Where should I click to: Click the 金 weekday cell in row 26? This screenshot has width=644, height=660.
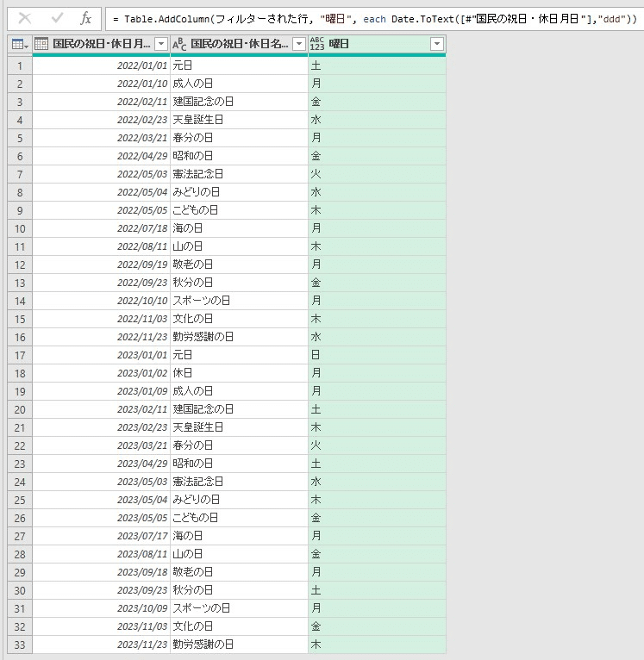pos(377,518)
